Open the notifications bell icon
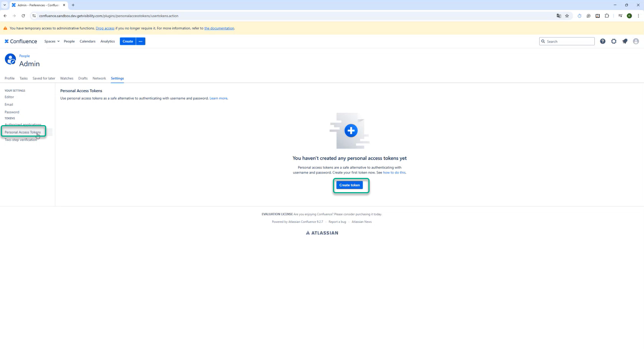Image resolution: width=644 pixels, height=350 pixels. click(x=625, y=41)
